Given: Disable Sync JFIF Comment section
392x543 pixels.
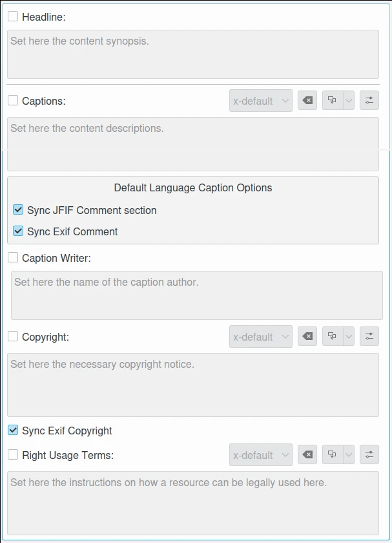Looking at the screenshot, I should click(18, 210).
